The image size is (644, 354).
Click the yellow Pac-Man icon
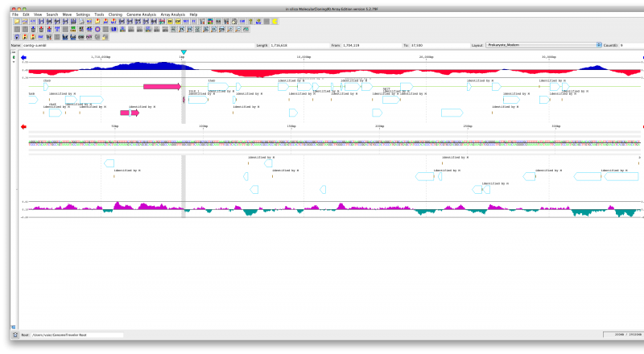275,22
